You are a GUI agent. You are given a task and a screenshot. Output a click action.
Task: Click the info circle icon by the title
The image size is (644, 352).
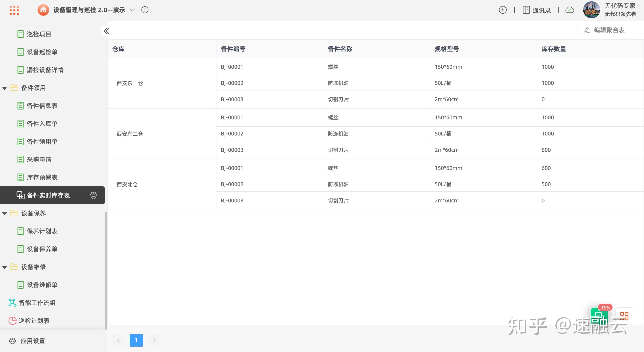[x=145, y=10]
